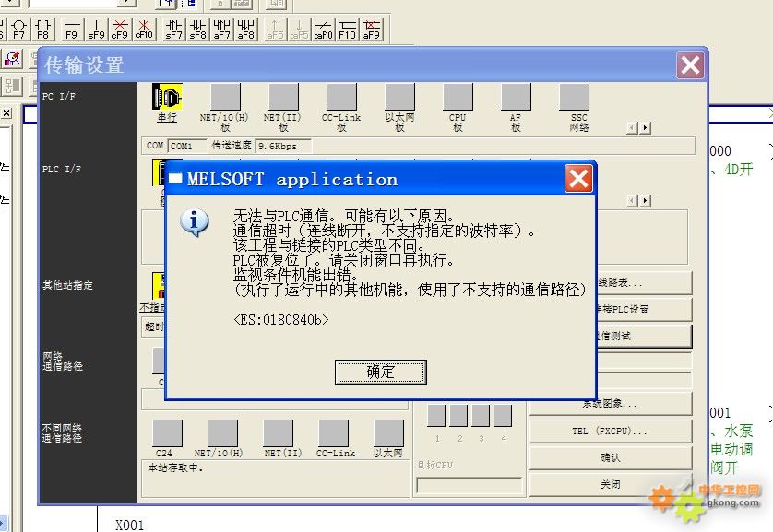Select target CPU slot number 1
Screen dimensions: 773x532
436,415
